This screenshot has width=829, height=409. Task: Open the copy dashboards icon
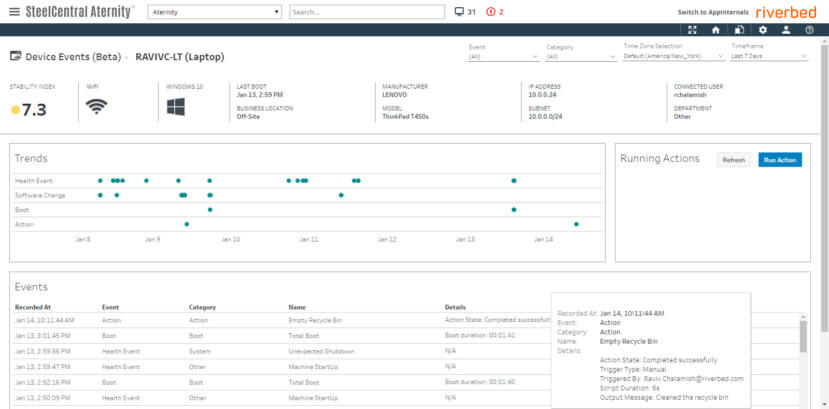point(739,30)
